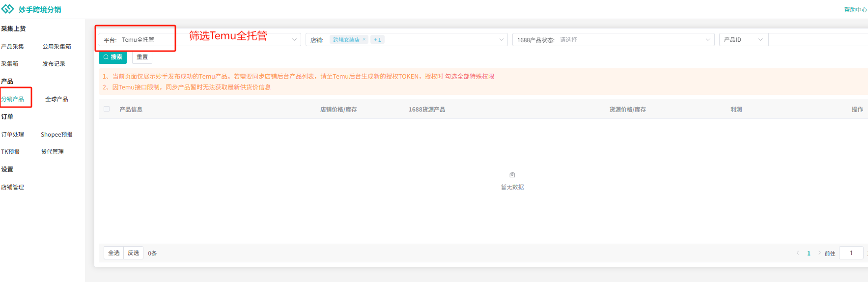Click the 1688货源产品 column header
This screenshot has width=868, height=282.
point(427,110)
